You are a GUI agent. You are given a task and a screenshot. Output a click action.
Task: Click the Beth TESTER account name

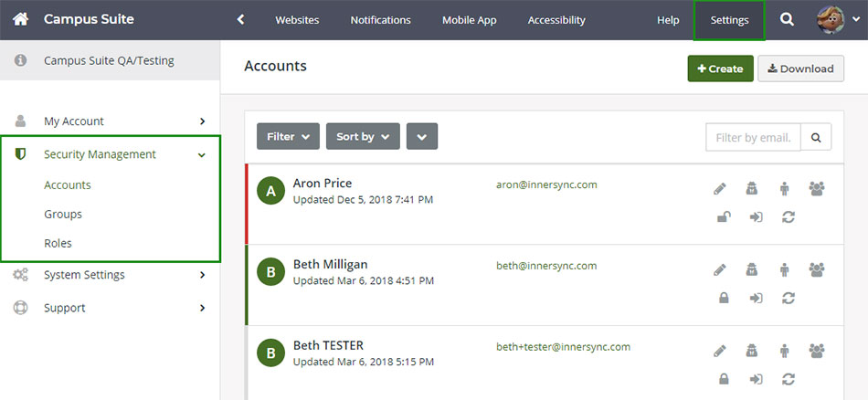tap(328, 345)
